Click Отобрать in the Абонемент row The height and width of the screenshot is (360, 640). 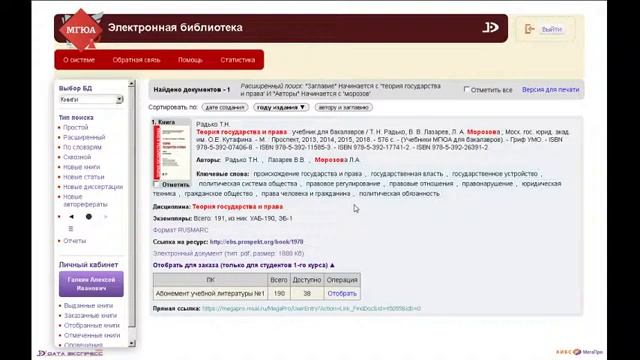(x=342, y=293)
